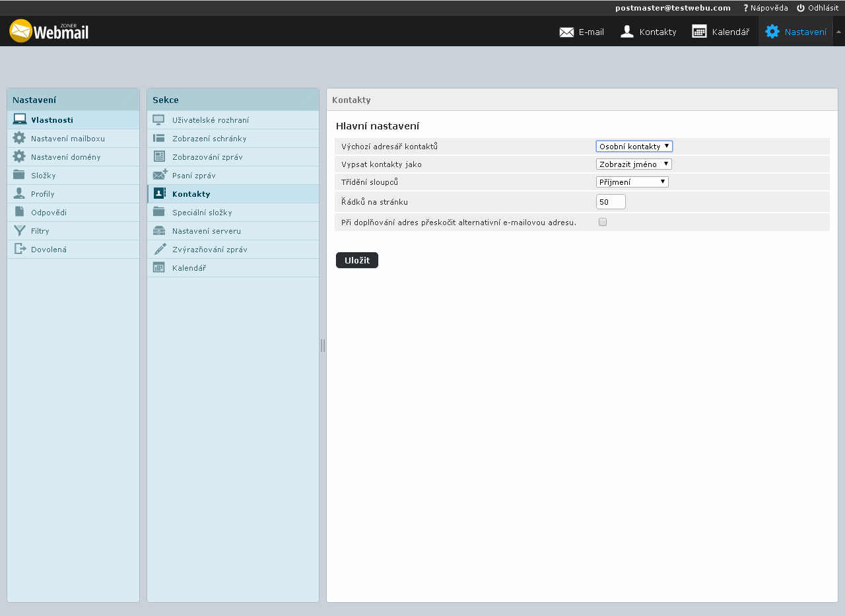Expand the Vypsat kontakty jako dropdown
The image size is (845, 616).
(x=634, y=164)
